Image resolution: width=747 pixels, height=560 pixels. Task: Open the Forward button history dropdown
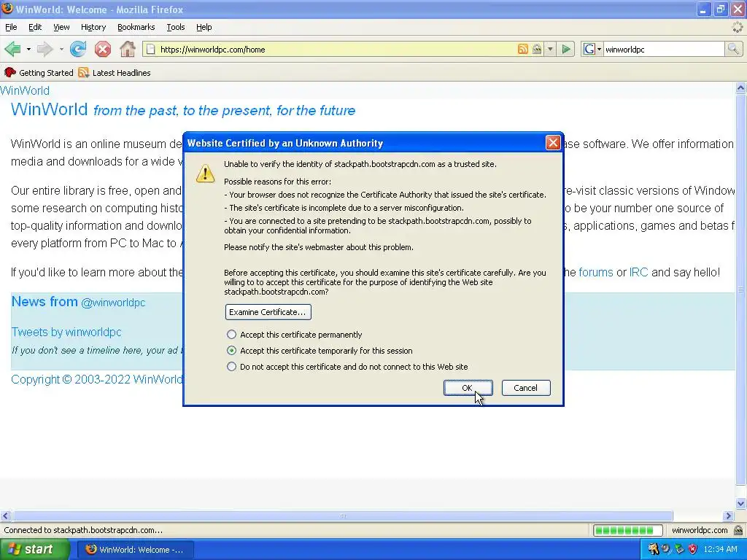tap(61, 49)
